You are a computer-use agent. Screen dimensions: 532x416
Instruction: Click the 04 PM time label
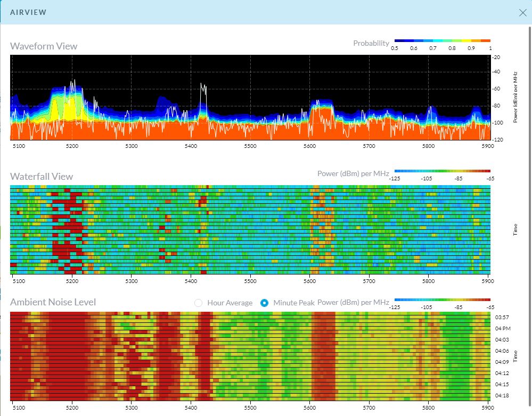[503, 328]
